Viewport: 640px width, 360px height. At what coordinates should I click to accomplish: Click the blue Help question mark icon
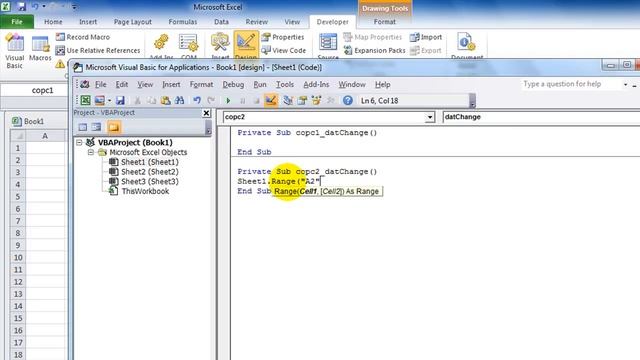348,100
